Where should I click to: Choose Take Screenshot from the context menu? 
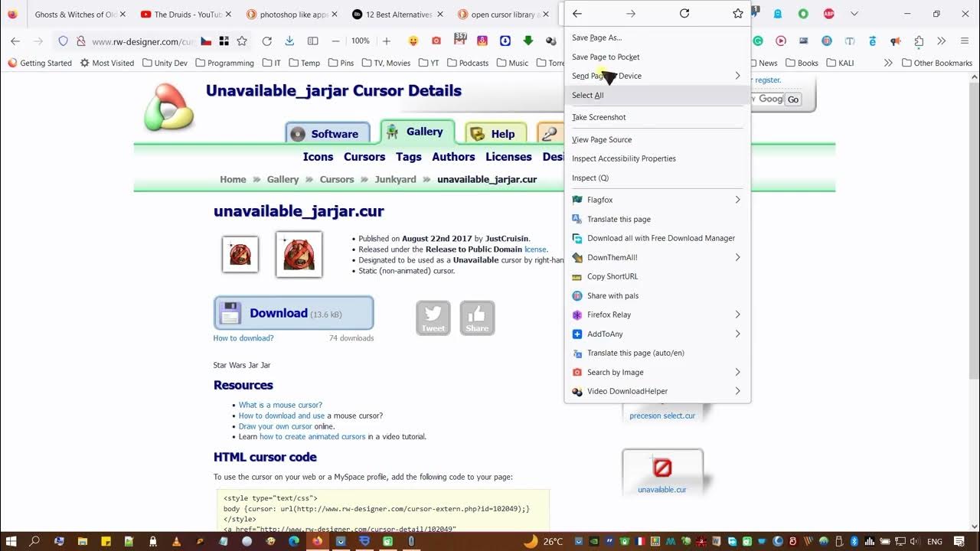[x=657, y=117]
